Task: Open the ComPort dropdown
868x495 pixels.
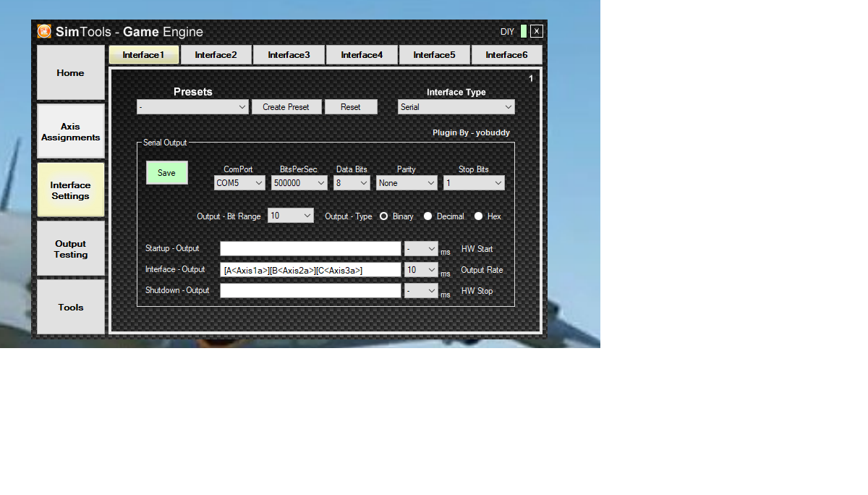Action: 240,183
